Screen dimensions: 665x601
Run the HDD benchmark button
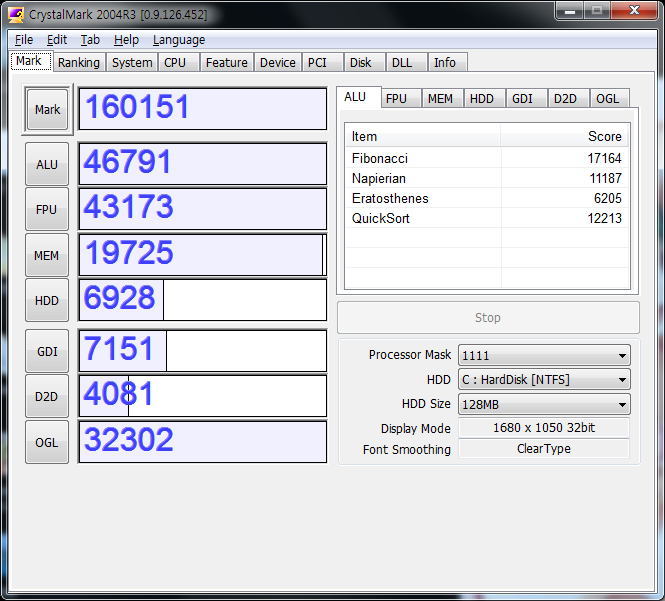[x=47, y=300]
